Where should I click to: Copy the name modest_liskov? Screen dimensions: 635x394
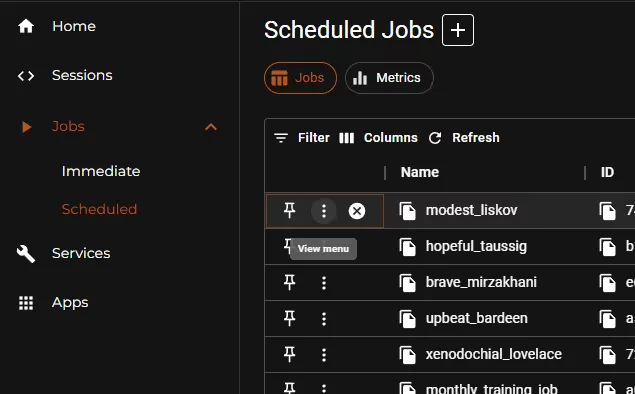point(408,211)
